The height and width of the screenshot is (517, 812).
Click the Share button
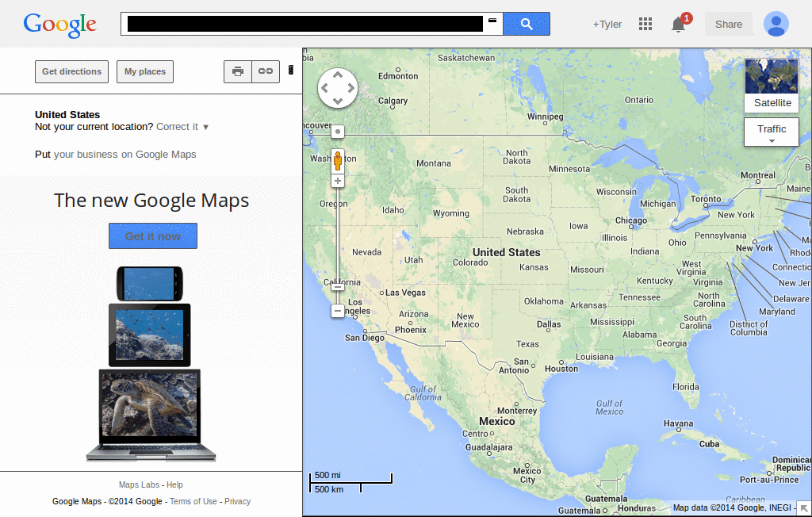pyautogui.click(x=729, y=25)
